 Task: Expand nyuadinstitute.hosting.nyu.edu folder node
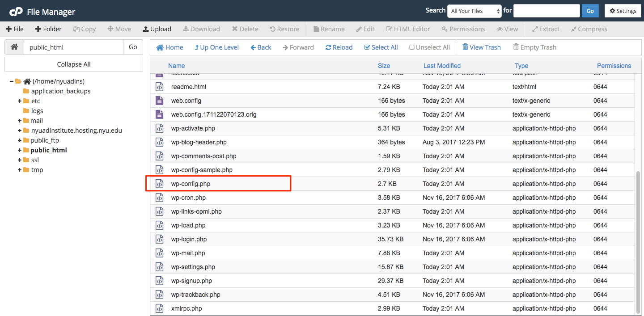pos(20,131)
